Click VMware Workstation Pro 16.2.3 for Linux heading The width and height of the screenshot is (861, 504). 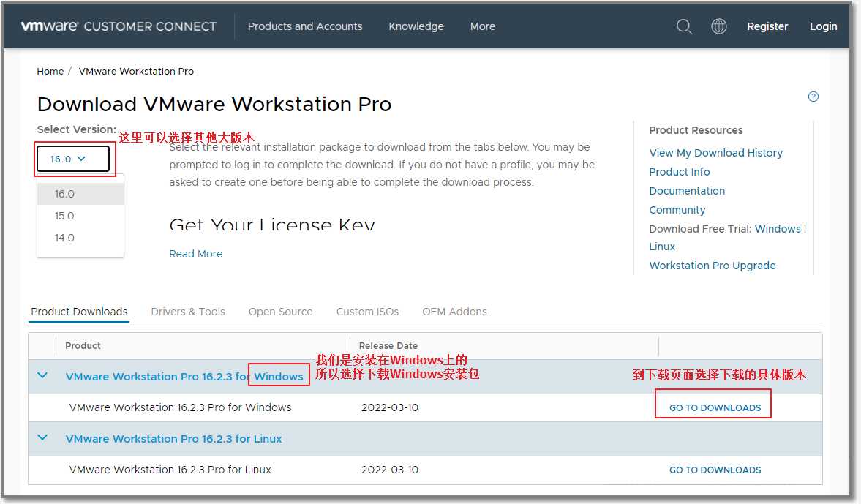[x=173, y=439]
